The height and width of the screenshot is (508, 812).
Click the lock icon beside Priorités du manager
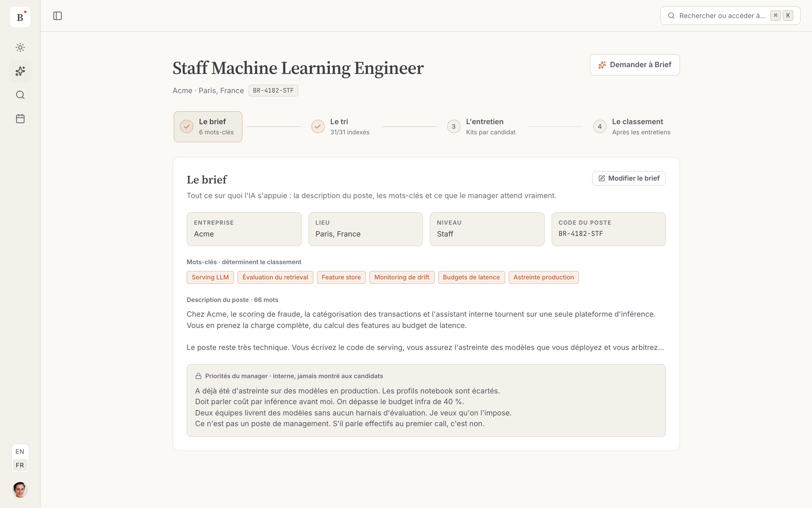[x=198, y=376]
